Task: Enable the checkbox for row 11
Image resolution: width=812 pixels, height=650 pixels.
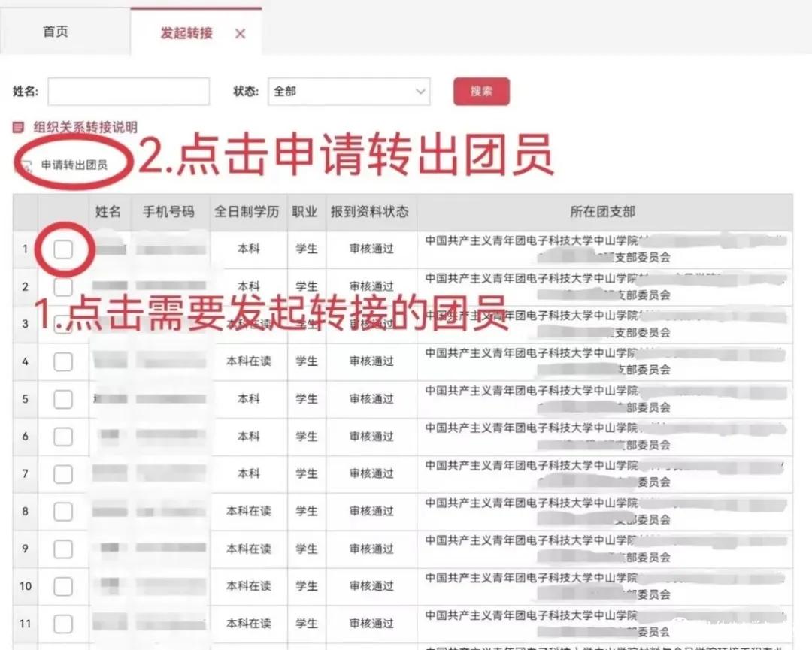Action: click(64, 624)
